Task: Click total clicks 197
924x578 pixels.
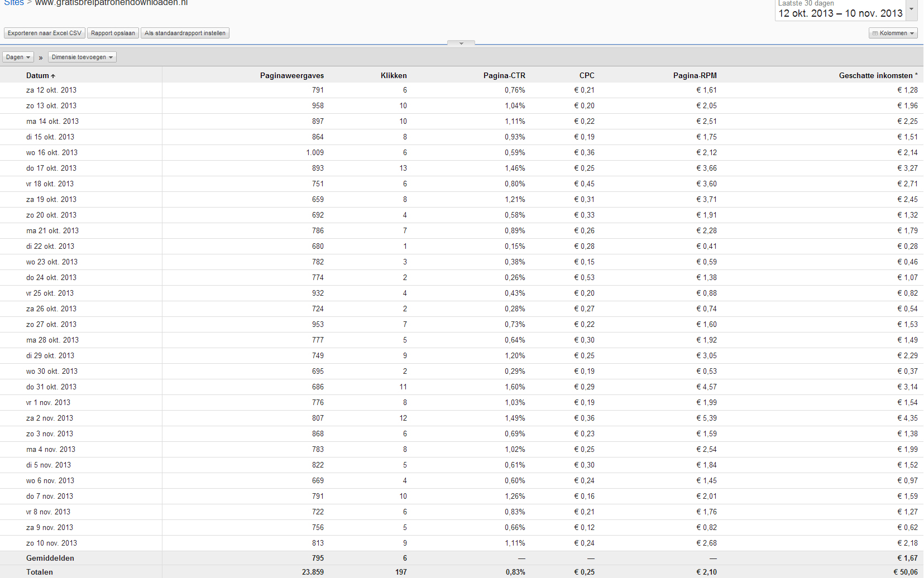Action: tap(401, 572)
